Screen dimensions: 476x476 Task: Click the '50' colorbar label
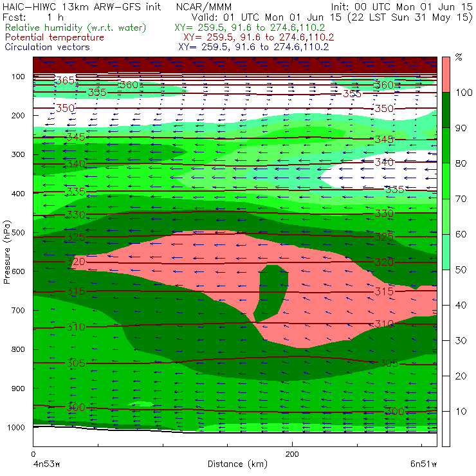(x=461, y=270)
